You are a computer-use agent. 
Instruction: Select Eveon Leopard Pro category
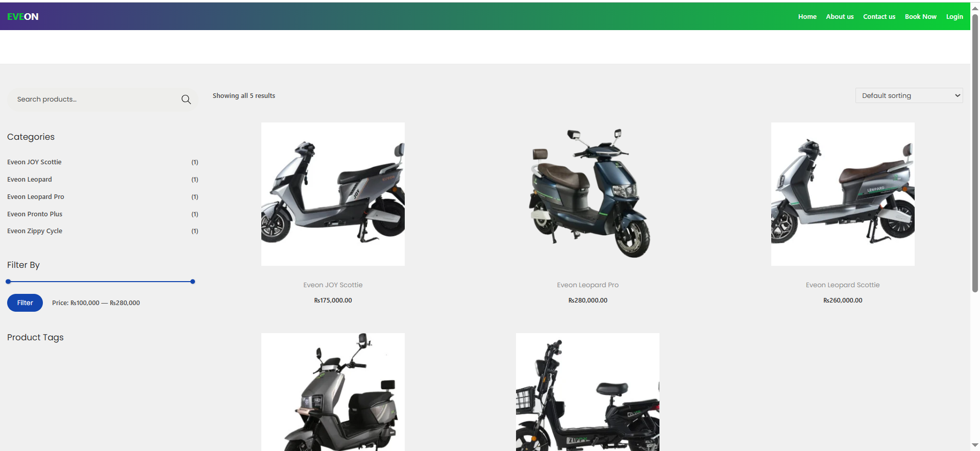tap(36, 197)
